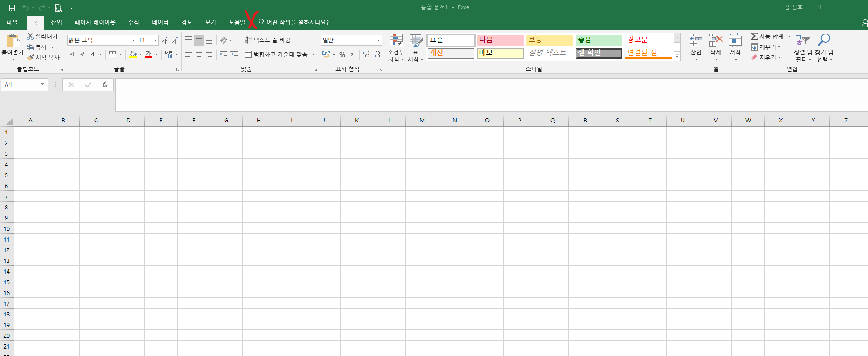
Task: Toggle 텍스트 줄 바꿈 (Wrap Text)
Action: pyautogui.click(x=268, y=40)
